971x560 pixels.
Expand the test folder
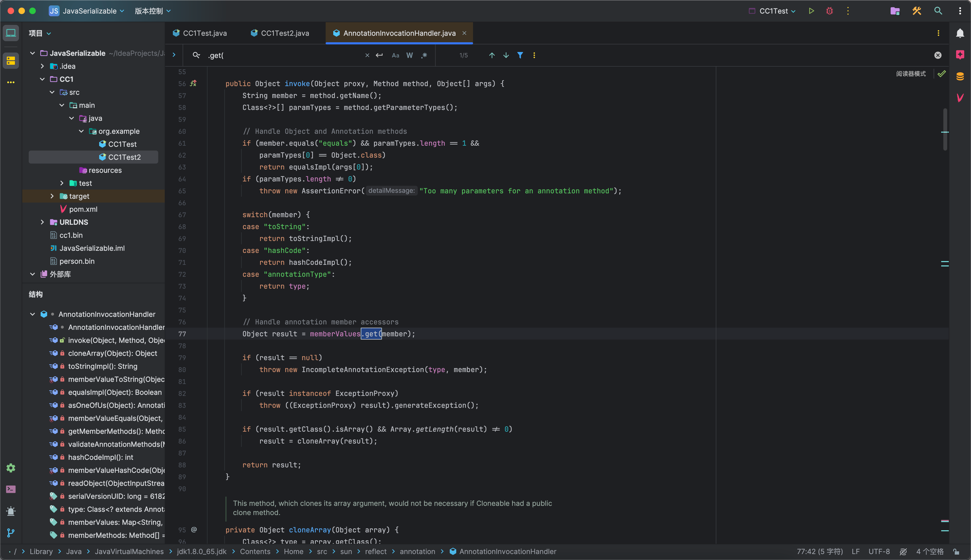pos(62,183)
